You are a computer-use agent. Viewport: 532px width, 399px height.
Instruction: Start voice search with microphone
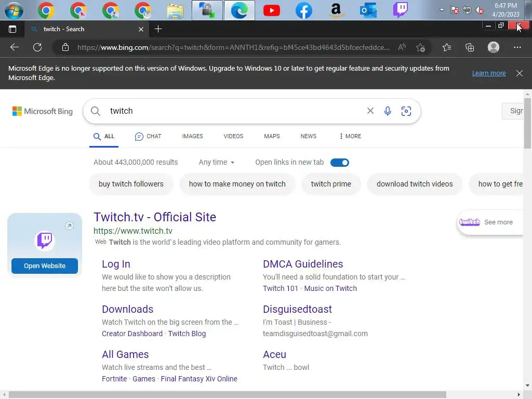point(388,111)
